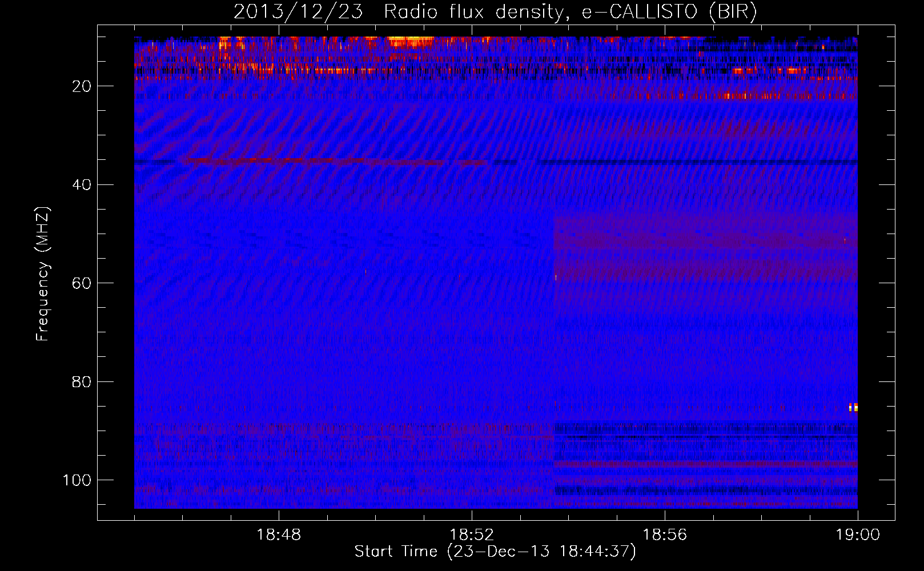Click the 80 MHz frequency tick label
The image size is (924, 571).
pyautogui.click(x=82, y=381)
